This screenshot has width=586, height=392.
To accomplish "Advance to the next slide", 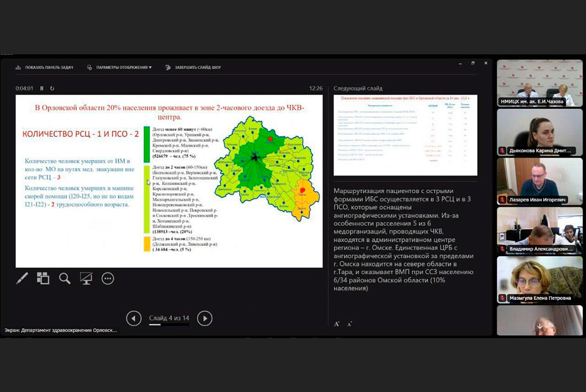I will [x=205, y=318].
